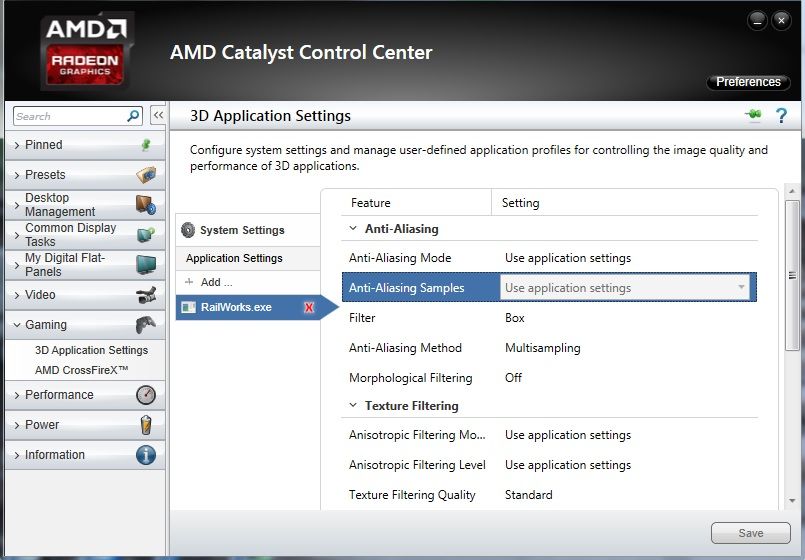Click the plus icon next to Add
This screenshot has width=805, height=560.
point(189,282)
